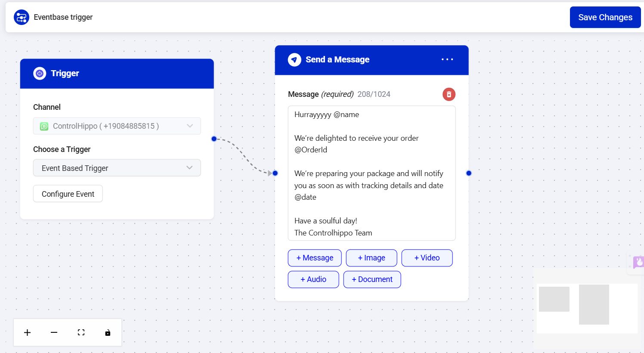Click the Trigger node header icon
The image size is (644, 353).
click(40, 74)
